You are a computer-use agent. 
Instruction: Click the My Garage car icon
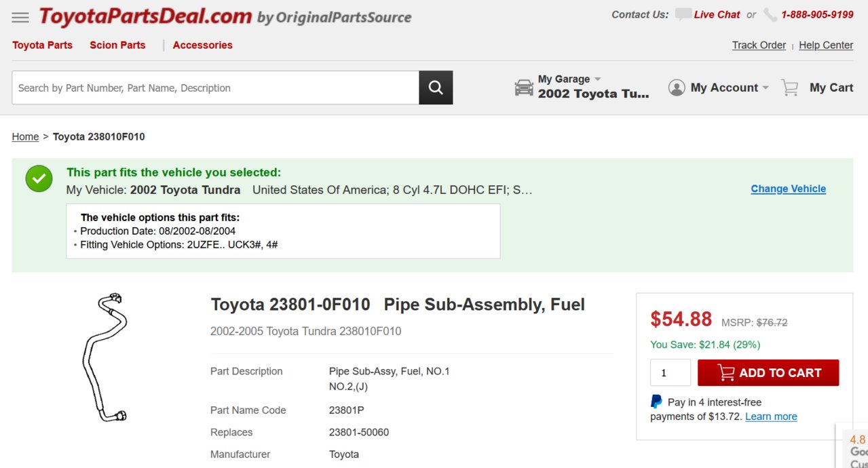[524, 87]
